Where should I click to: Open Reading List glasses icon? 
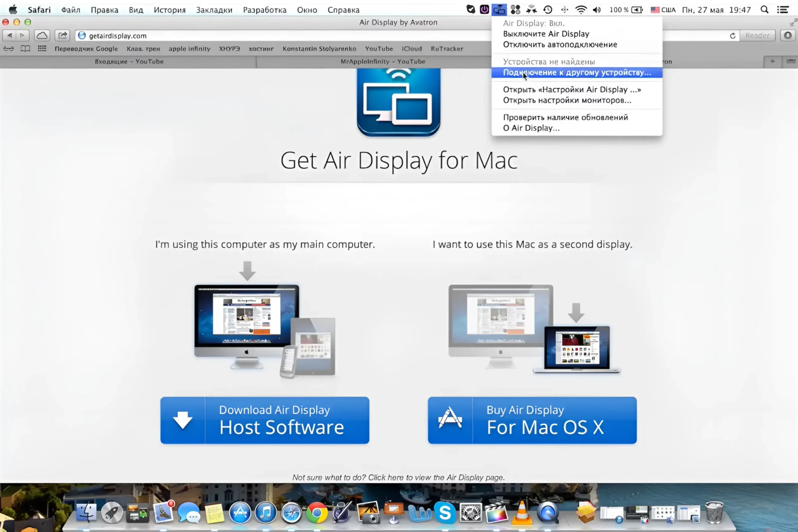(x=8, y=49)
